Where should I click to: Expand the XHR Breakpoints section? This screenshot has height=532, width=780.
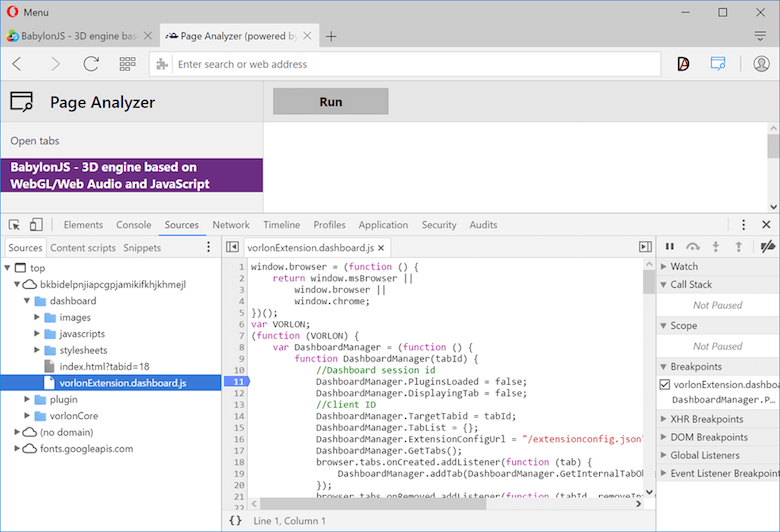706,419
